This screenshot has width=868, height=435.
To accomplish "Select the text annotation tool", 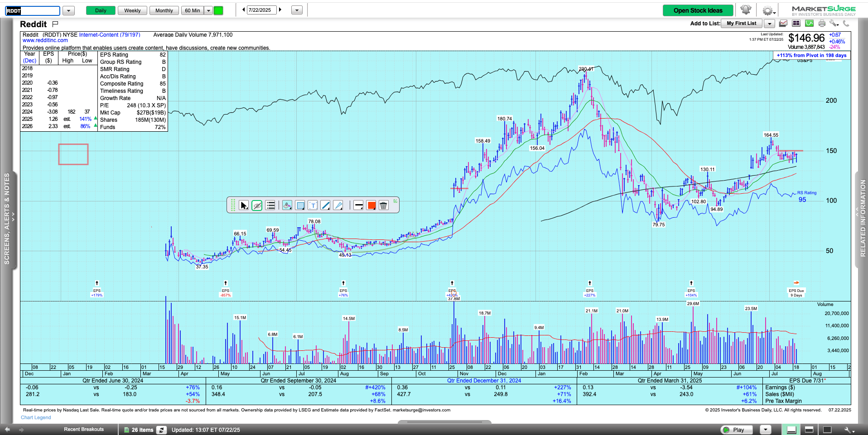I will click(x=313, y=206).
